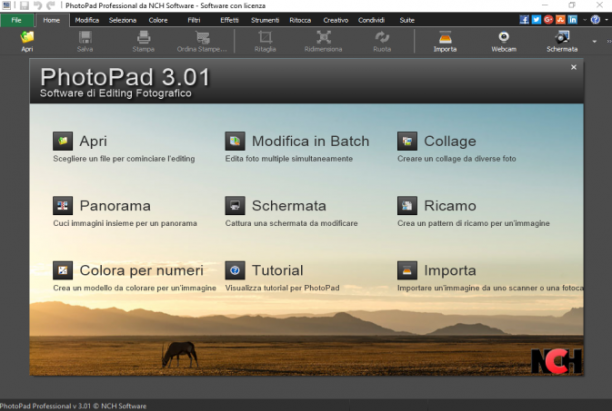Open the help question mark icon

pyautogui.click(x=595, y=20)
